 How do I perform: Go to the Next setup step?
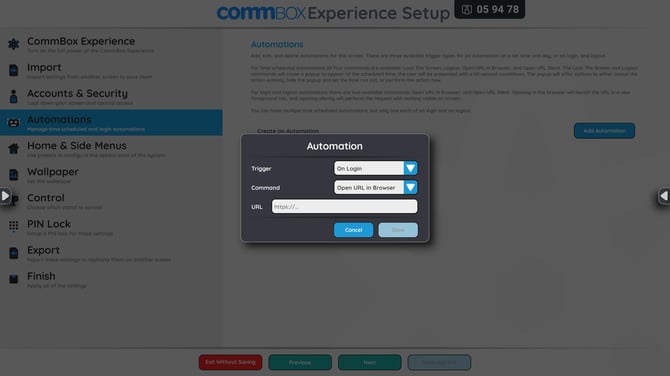click(370, 362)
